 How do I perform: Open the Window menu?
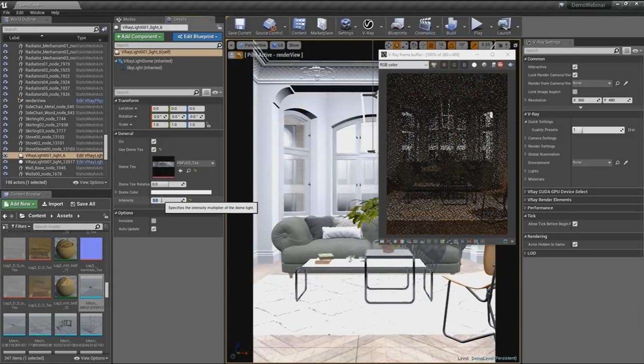point(37,13)
